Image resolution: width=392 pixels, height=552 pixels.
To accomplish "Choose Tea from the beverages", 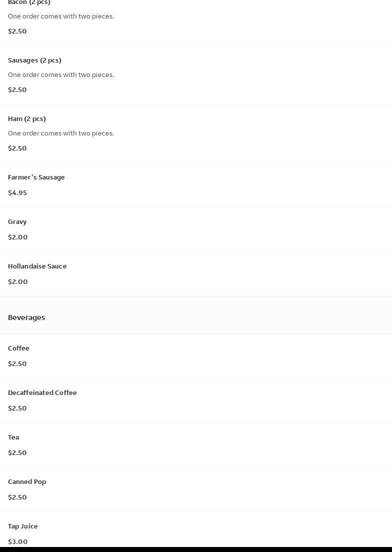I will click(x=13, y=437).
